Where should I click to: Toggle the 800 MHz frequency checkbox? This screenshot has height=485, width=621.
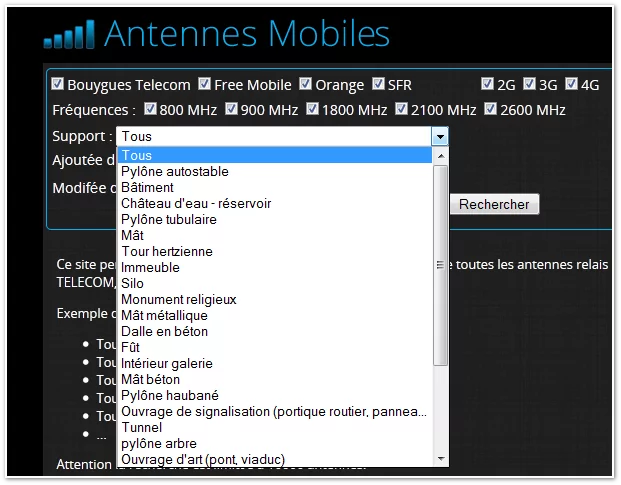(151, 109)
